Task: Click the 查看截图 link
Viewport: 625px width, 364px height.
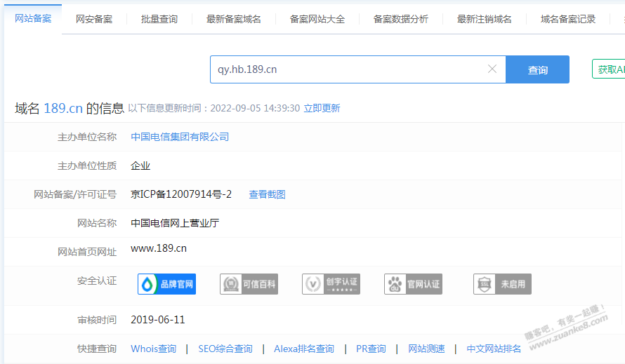Action: click(x=267, y=194)
